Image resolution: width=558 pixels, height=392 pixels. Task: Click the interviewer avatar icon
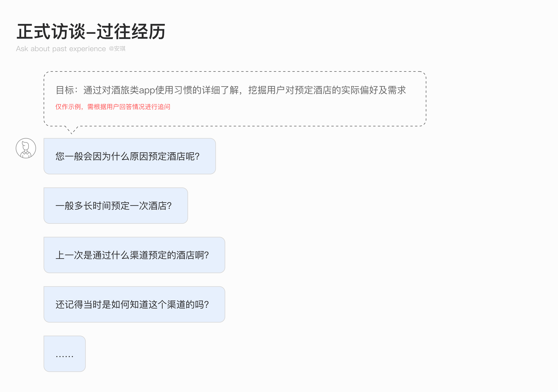pos(26,148)
